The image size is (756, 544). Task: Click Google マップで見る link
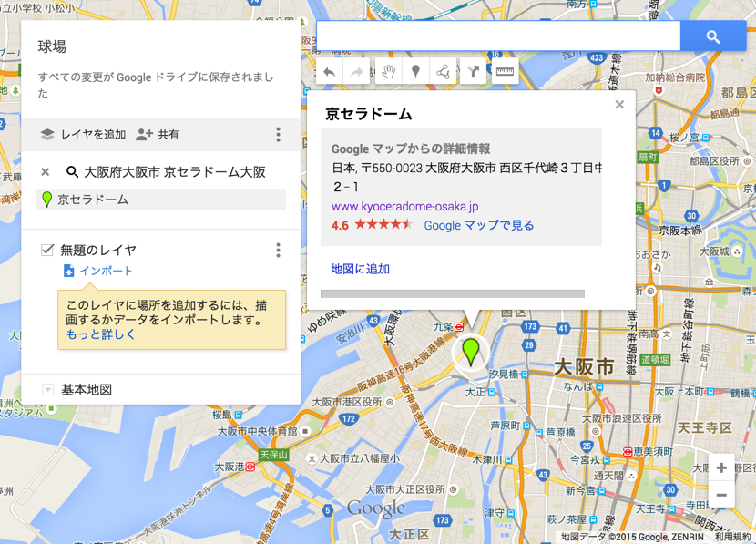tap(479, 225)
